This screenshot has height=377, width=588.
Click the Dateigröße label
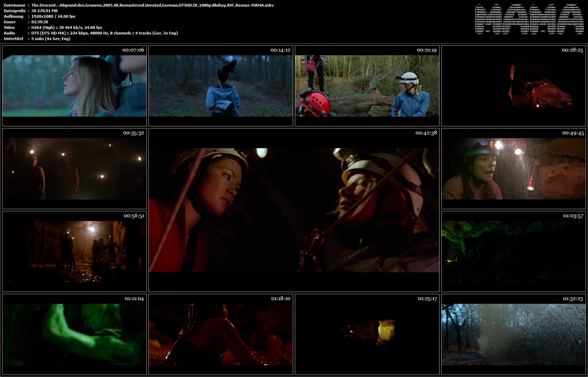point(15,11)
